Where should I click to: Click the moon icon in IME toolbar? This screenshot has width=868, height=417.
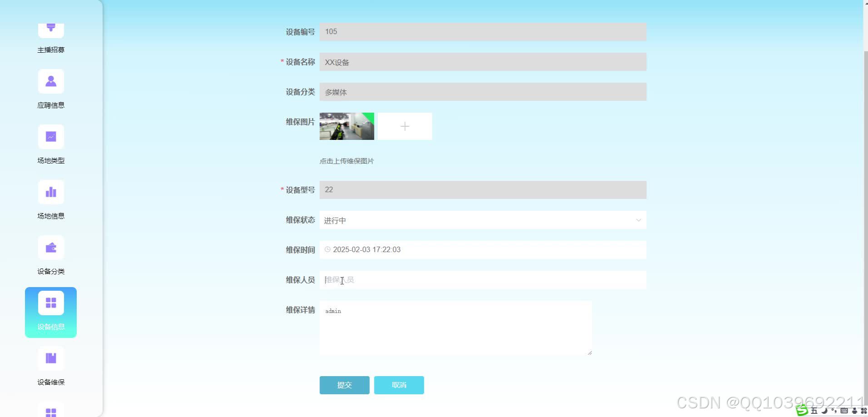(x=824, y=411)
